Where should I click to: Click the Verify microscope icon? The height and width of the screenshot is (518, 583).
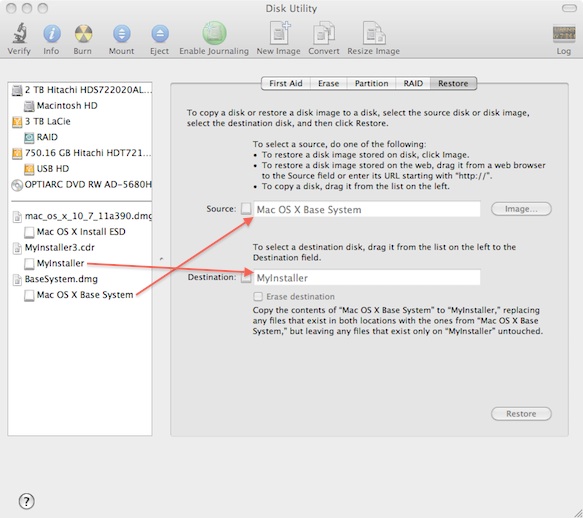[19, 33]
